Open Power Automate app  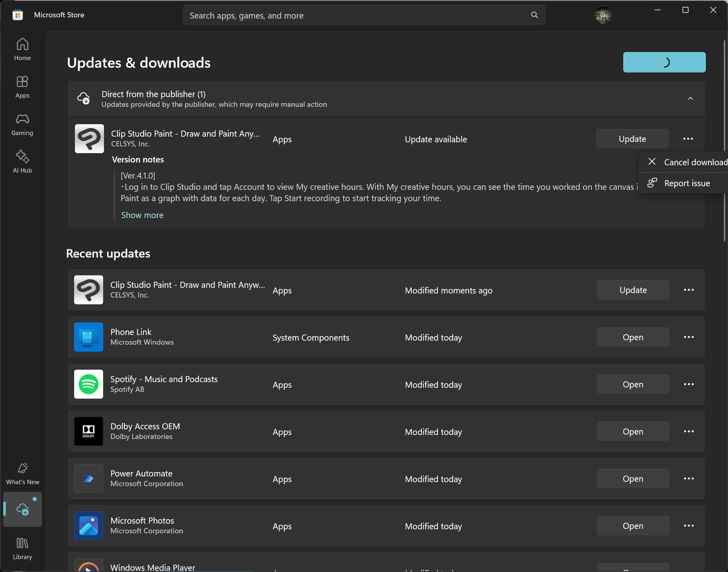pos(633,479)
